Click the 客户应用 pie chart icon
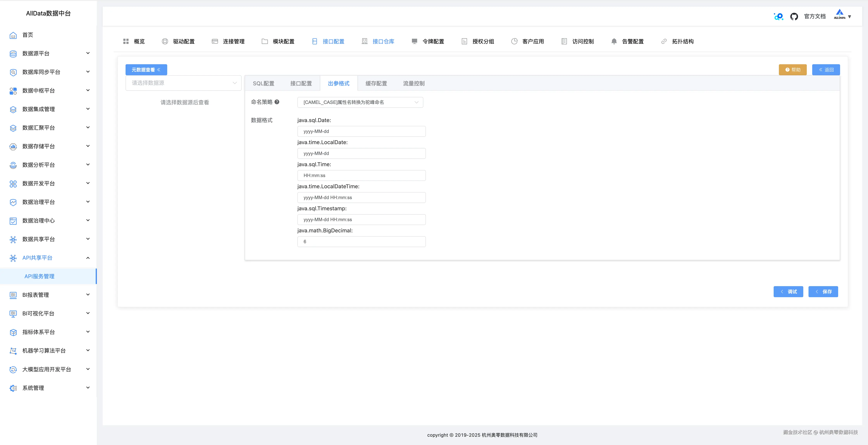This screenshot has width=868, height=445. point(514,41)
